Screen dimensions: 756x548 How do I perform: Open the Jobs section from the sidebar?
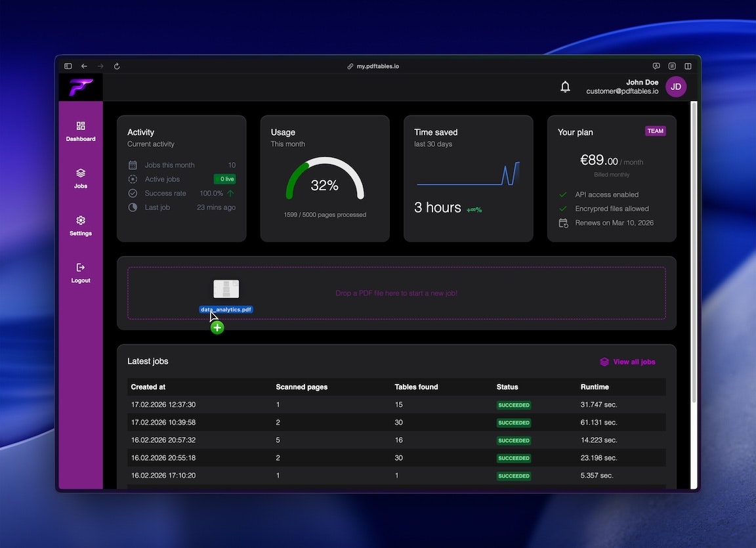pos(80,173)
